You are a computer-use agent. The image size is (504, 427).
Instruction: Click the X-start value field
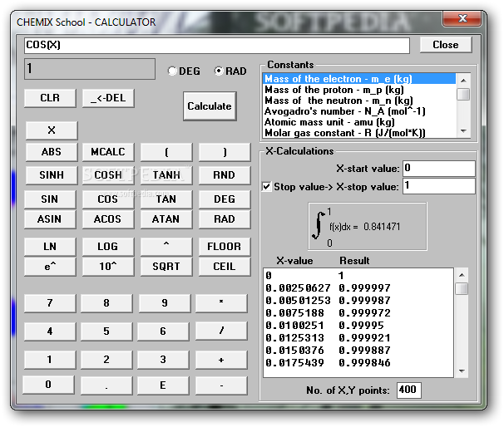(x=439, y=169)
